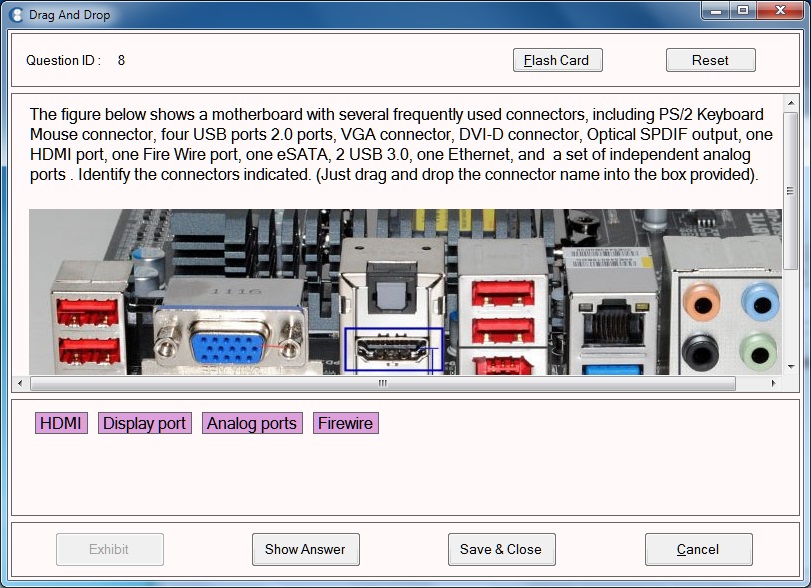
Task: Click the Show Answer button
Action: pos(305,549)
